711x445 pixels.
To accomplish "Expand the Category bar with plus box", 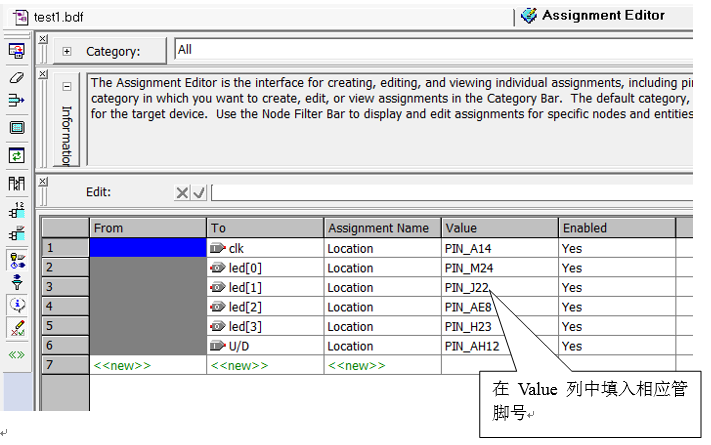I will tap(67, 51).
